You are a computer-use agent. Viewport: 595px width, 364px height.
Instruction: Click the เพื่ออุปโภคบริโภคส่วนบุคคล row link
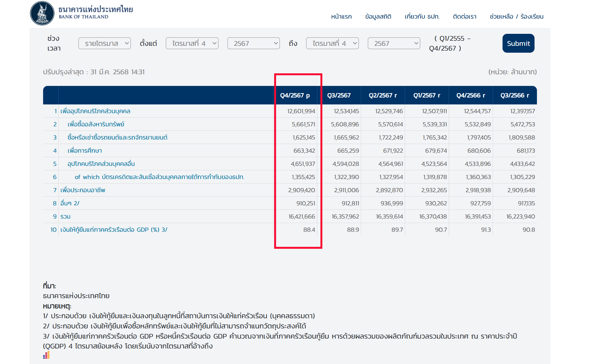(x=95, y=111)
